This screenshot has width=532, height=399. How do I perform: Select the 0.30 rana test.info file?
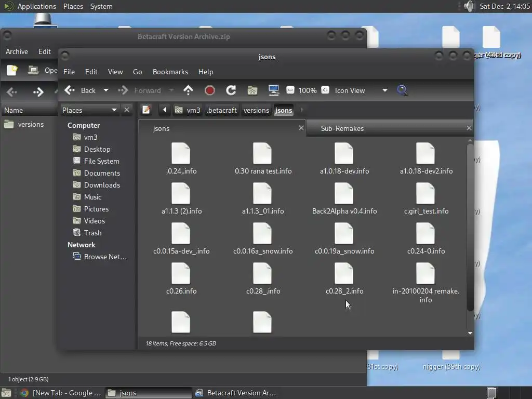263,159
